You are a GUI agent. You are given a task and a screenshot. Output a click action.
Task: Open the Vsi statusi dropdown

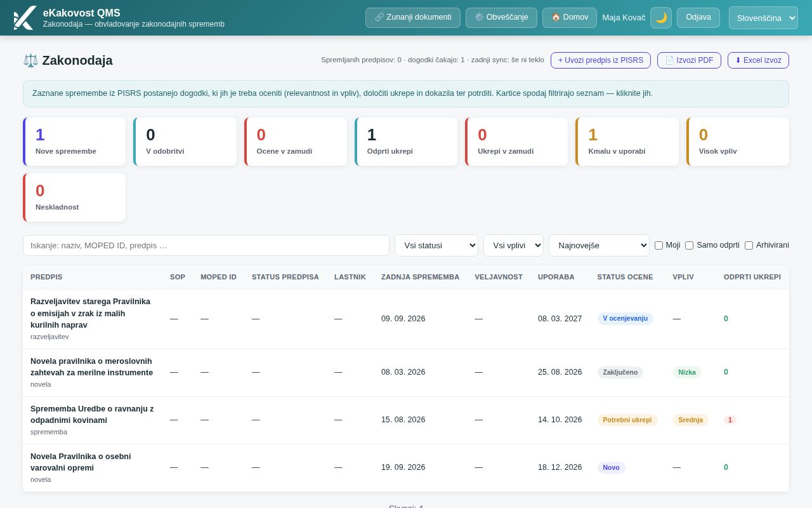[x=436, y=246]
